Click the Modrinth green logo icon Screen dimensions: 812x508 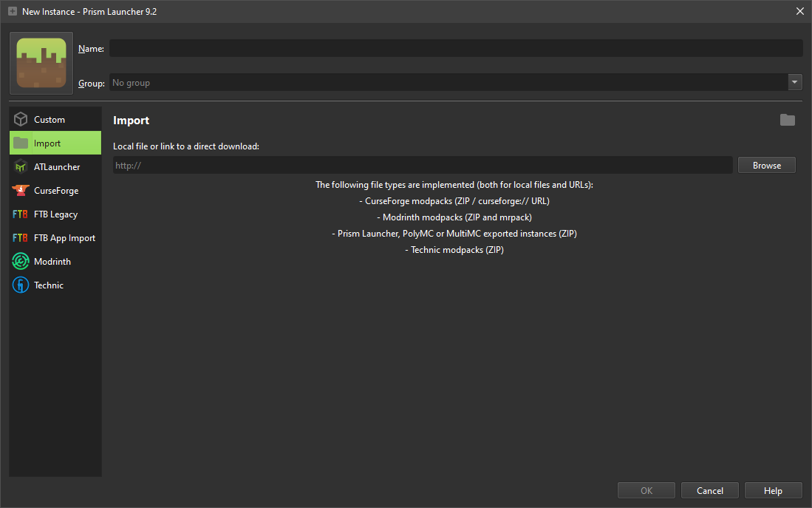tap(21, 261)
